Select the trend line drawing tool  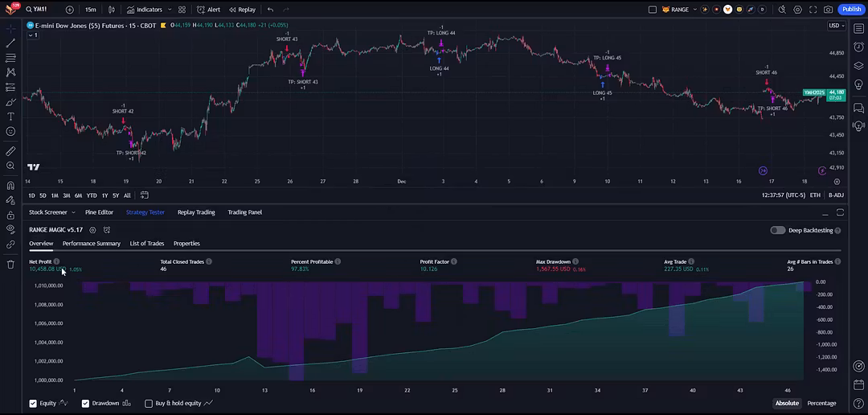click(10, 43)
